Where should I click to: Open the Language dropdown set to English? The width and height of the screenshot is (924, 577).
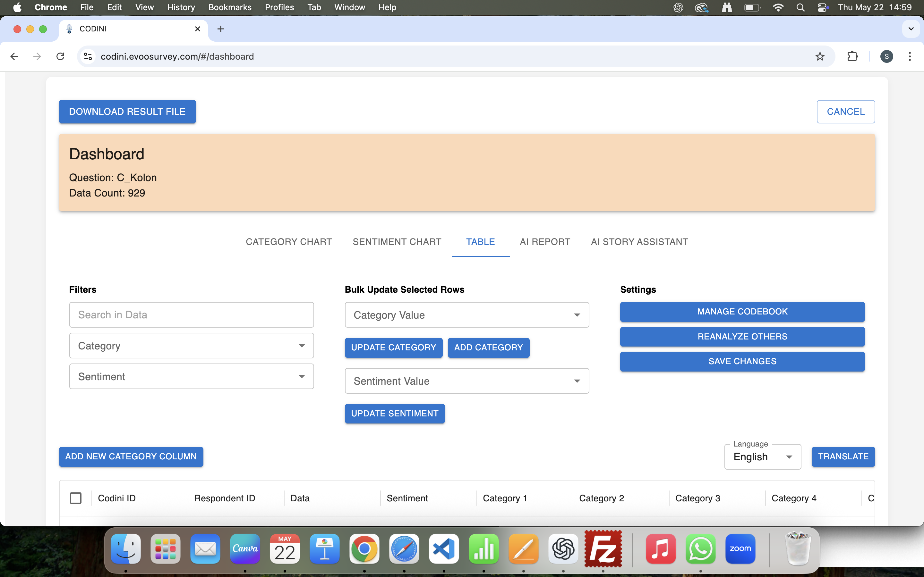click(x=762, y=457)
